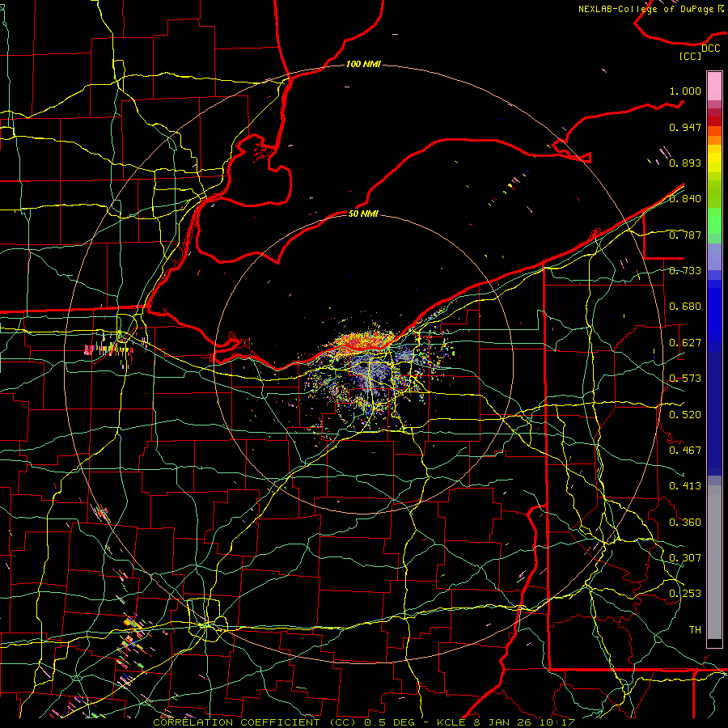Click the pink segment of color bar
Image resolution: width=728 pixels, height=728 pixels.
(714, 86)
